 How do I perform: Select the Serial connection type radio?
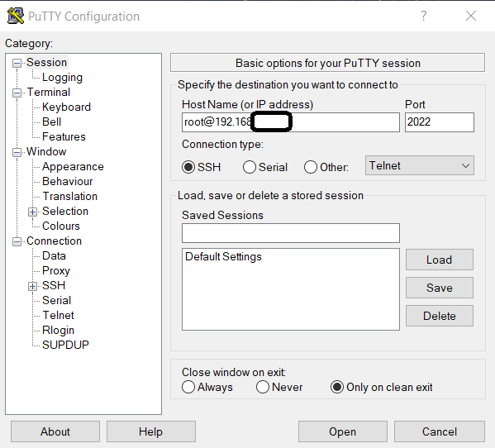coord(250,167)
